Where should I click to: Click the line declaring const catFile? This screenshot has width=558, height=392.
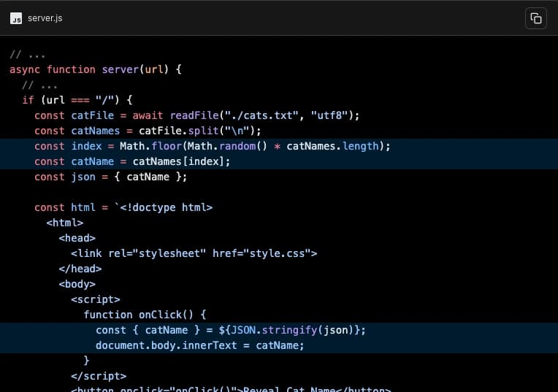[196, 115]
